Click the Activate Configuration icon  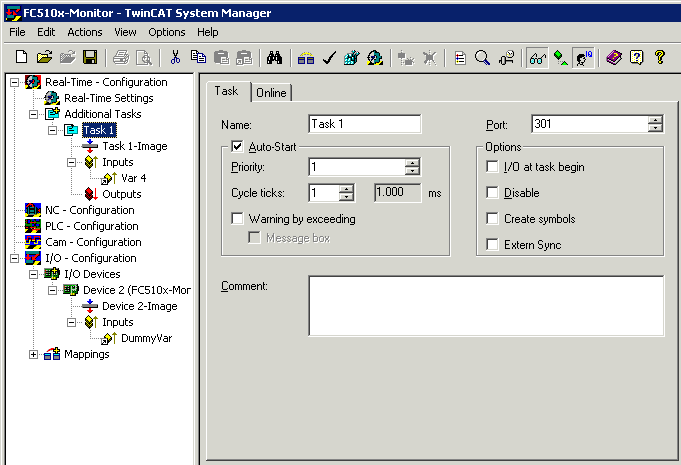(x=352, y=57)
